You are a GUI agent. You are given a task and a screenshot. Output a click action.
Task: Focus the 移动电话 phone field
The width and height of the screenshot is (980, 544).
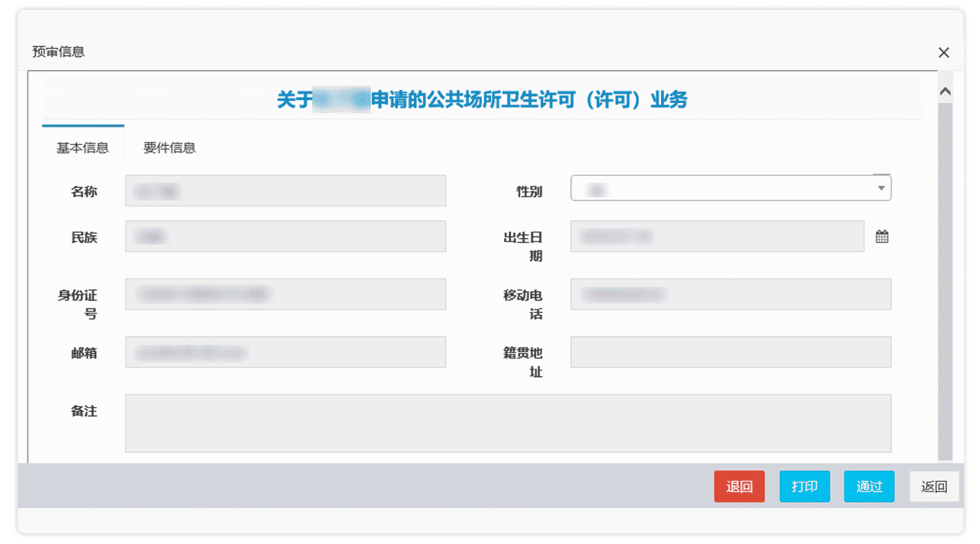[731, 294]
